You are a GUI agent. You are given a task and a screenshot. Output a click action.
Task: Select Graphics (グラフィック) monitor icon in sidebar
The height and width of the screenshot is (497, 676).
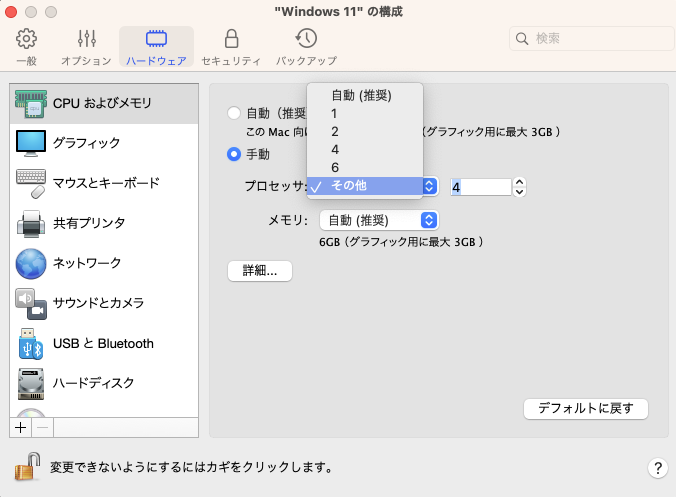(85, 143)
